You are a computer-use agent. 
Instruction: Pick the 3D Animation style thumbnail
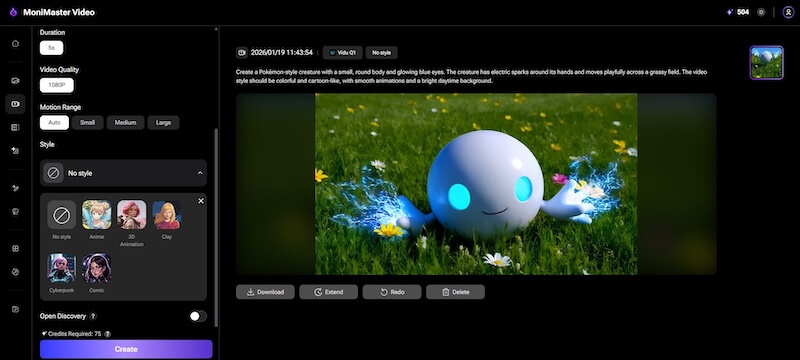(x=132, y=215)
